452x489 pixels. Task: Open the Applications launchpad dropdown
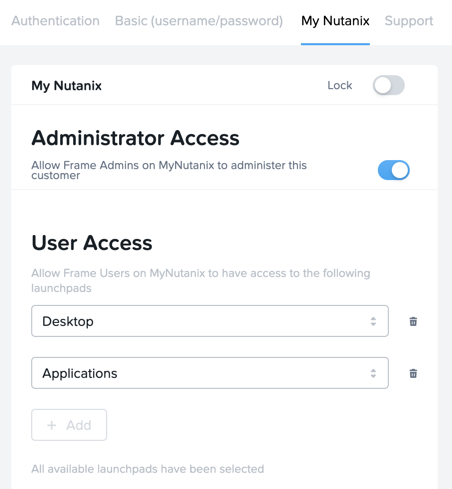click(210, 373)
